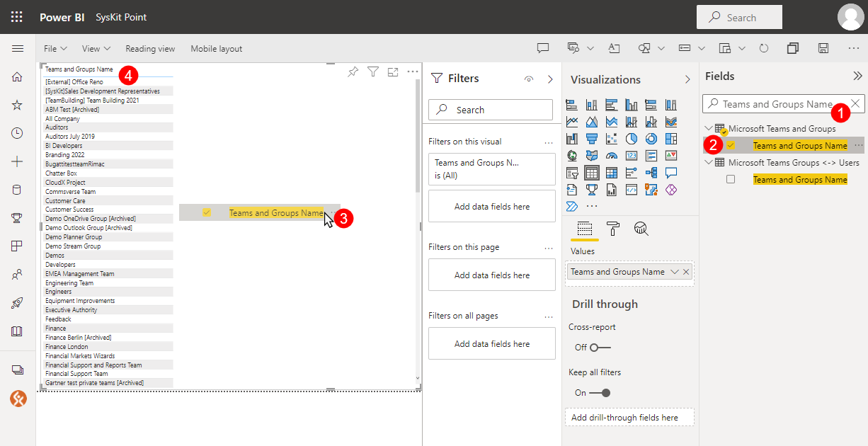Select the Gauge visualization
The height and width of the screenshot is (446, 868).
pyautogui.click(x=612, y=156)
